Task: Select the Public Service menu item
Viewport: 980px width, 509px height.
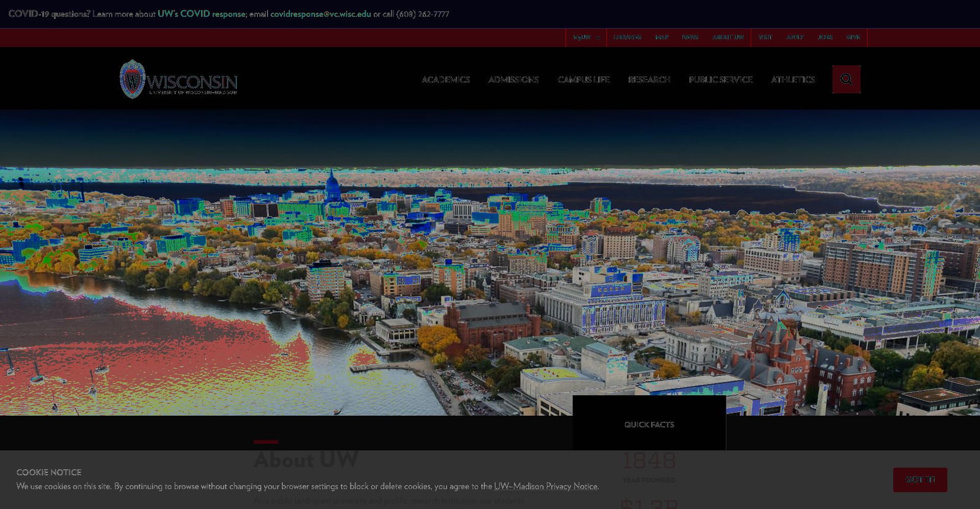Action: [x=721, y=80]
